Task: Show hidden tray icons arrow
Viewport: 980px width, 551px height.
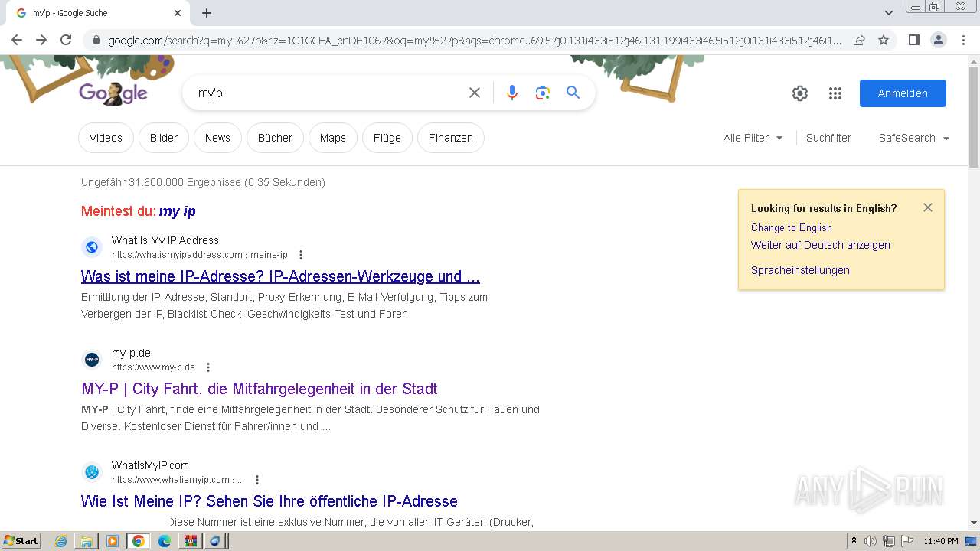Action: (854, 541)
